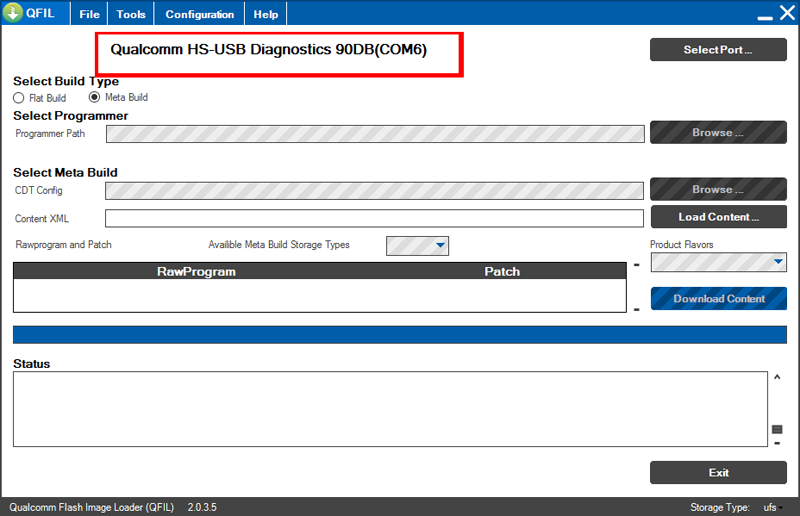The image size is (800, 516).
Task: Open the Meta Build Storage Types dropdown
Action: [417, 245]
